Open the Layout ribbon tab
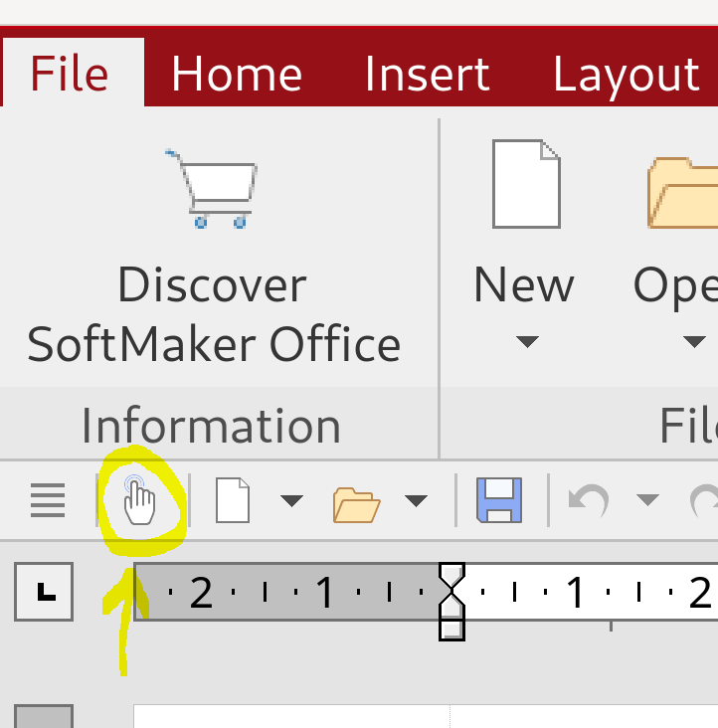Viewport: 718px width, 728px height. pyautogui.click(x=627, y=75)
